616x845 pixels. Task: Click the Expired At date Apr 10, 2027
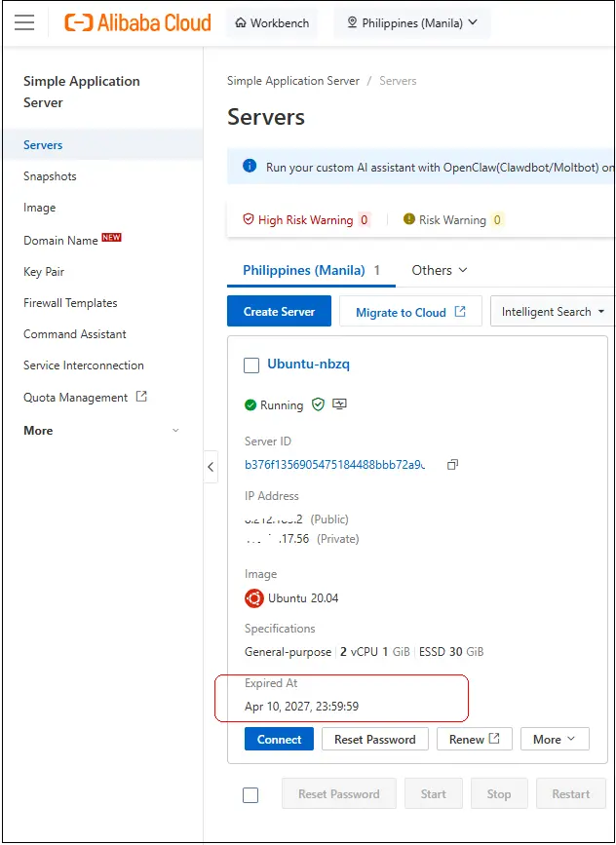pyautogui.click(x=302, y=706)
